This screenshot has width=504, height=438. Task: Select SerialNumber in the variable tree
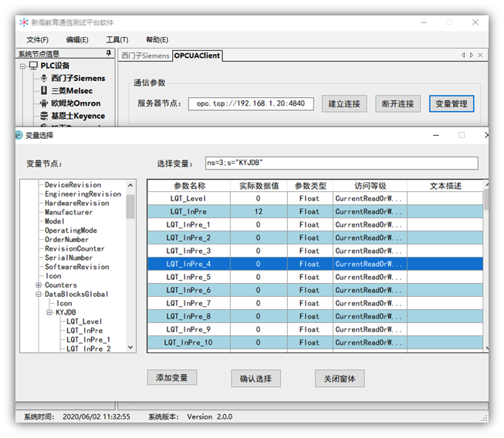point(69,258)
